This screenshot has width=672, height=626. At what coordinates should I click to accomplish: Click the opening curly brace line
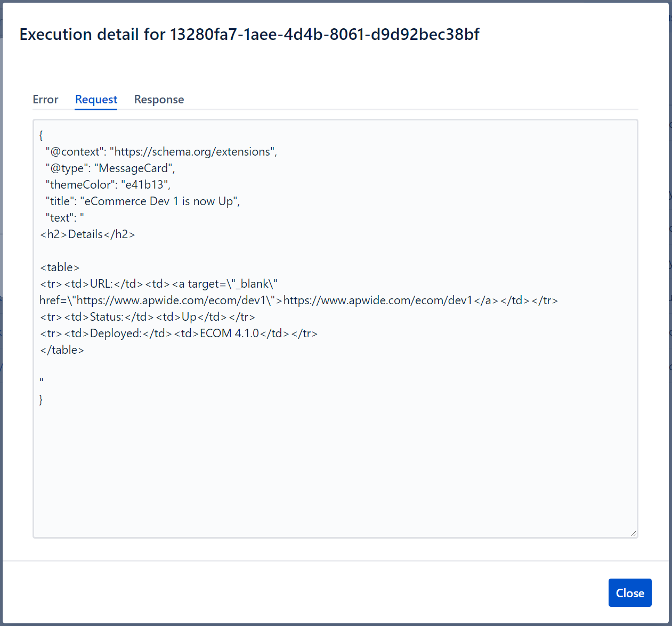(42, 135)
